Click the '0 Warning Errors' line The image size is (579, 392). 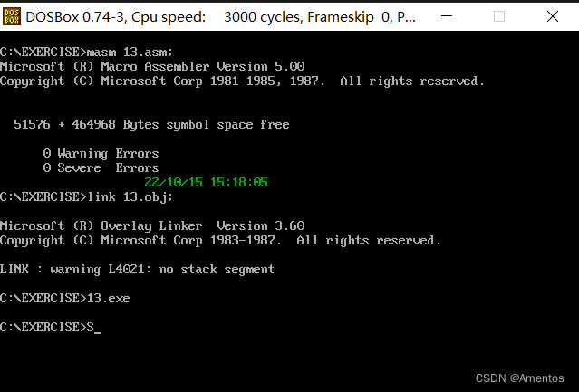(x=101, y=153)
